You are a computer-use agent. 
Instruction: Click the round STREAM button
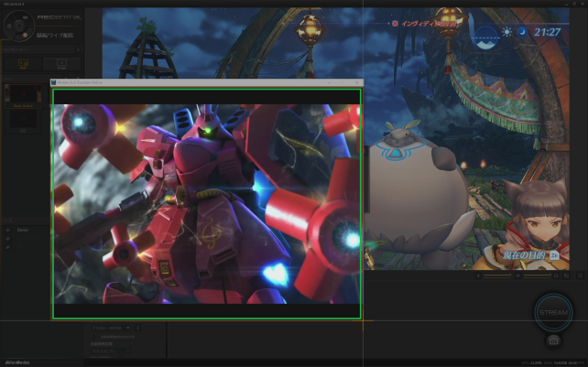click(553, 312)
